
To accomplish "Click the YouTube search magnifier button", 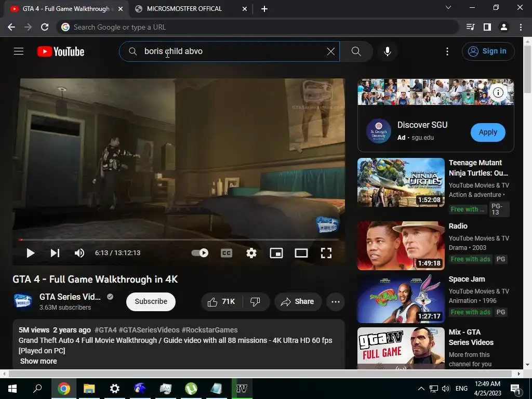I will 356,51.
